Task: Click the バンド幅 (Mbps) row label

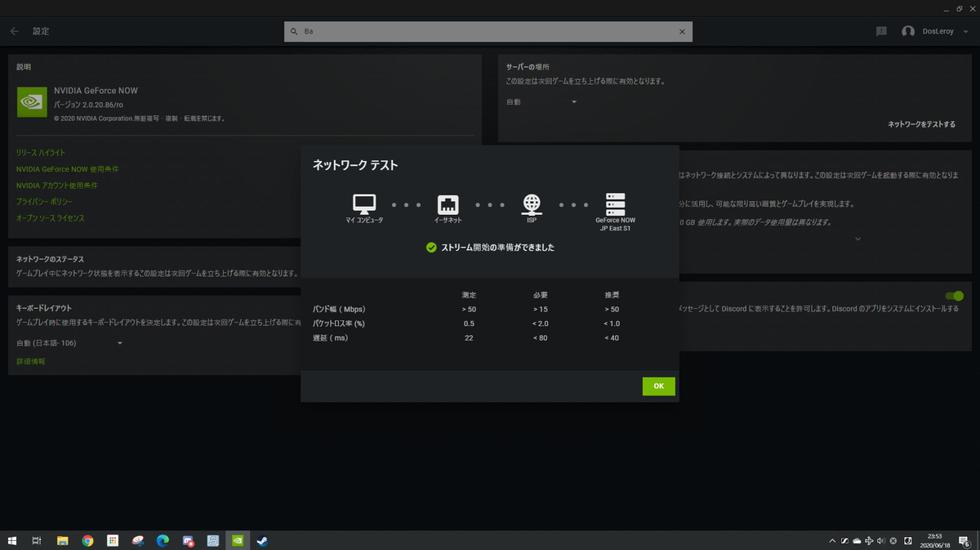Action: click(339, 309)
